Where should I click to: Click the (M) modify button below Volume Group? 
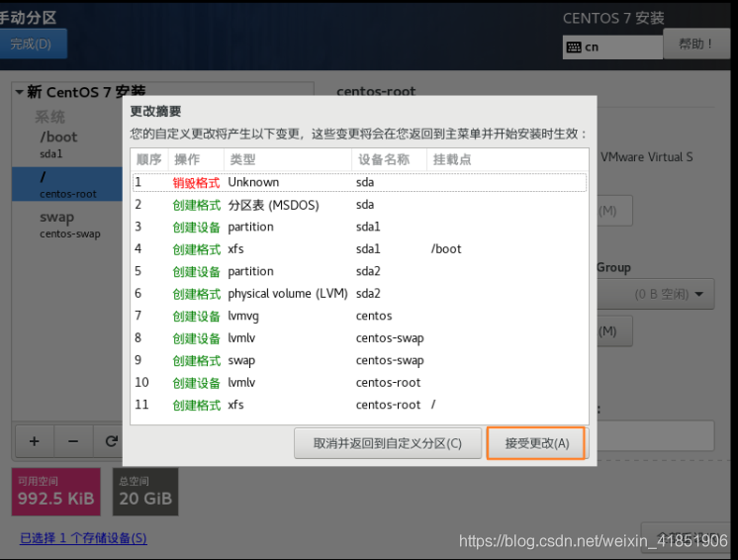[x=614, y=331]
